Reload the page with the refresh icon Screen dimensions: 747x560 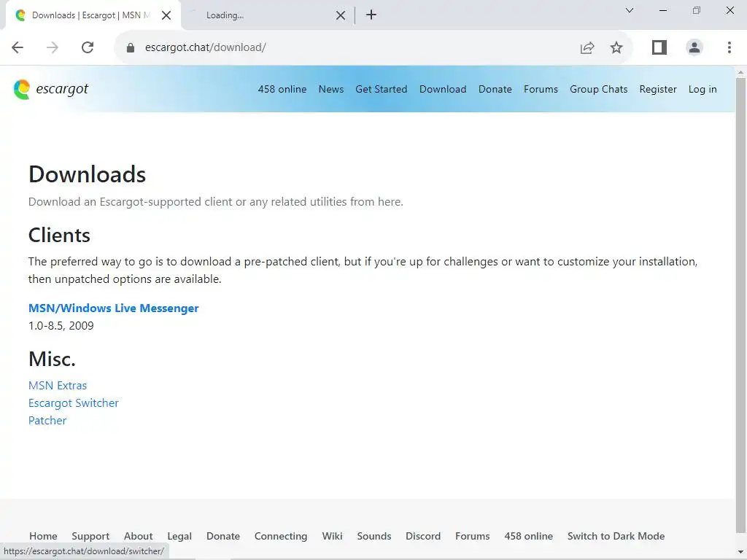pos(88,47)
